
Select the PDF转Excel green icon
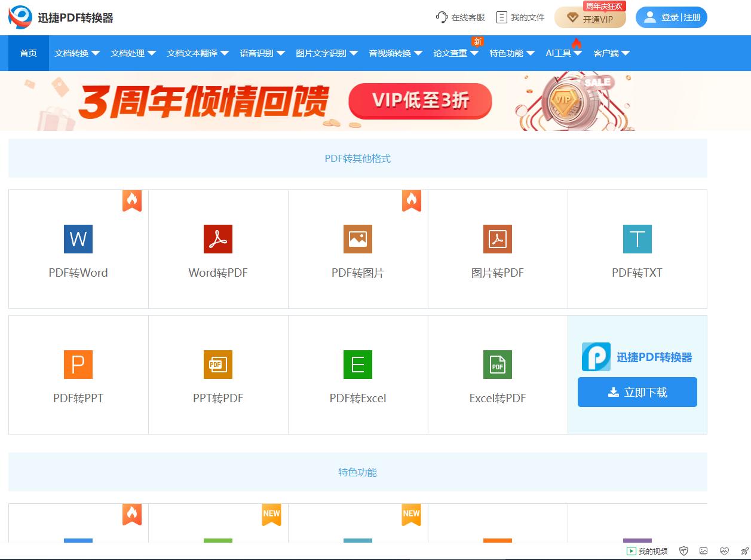click(x=357, y=365)
